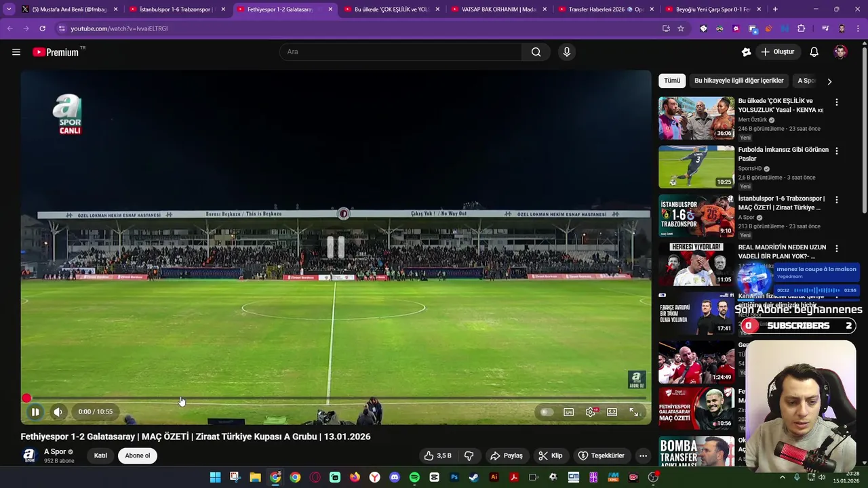Viewport: 868px width, 488px height.
Task: Switch to 'VATSAP BAK ORHANIM' tab
Action: [497, 9]
